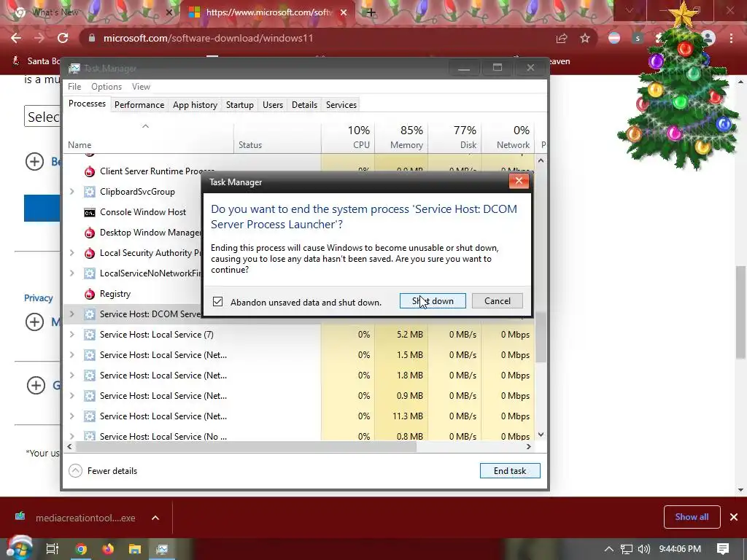Sort by the Status column header
This screenshot has width=747, height=560.
point(277,138)
